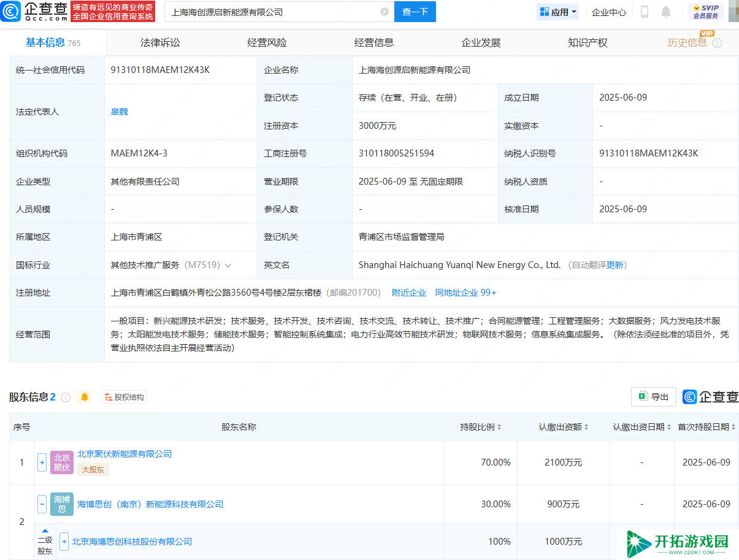Click the 二级股东 collapse arrow

45,531
